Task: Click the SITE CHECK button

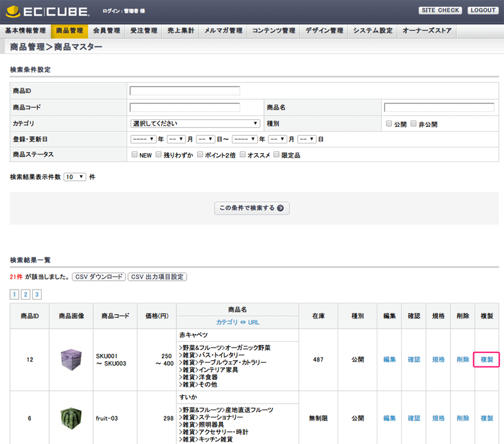Action: (x=440, y=11)
